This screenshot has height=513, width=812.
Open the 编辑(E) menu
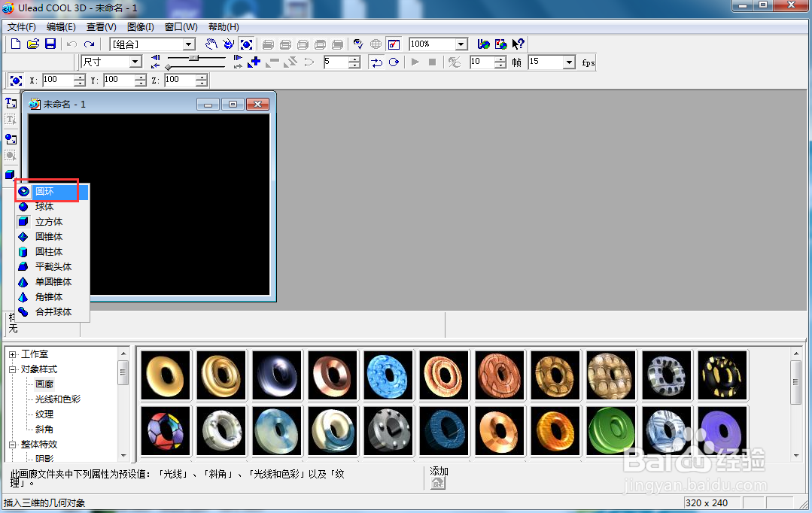coord(61,27)
